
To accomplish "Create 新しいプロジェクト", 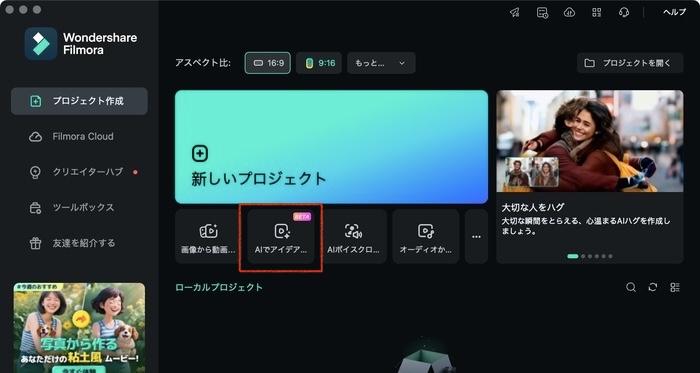I will click(x=331, y=147).
